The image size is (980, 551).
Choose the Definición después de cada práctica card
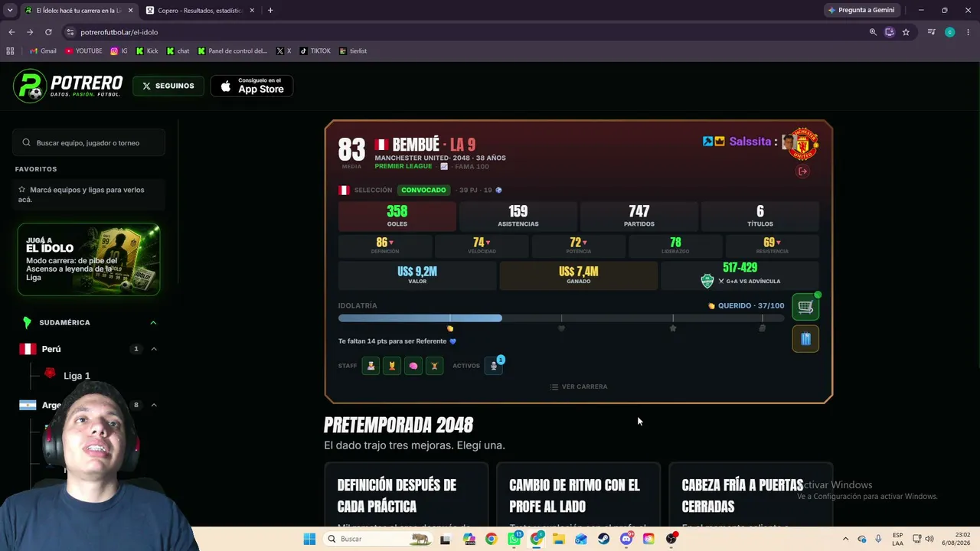coord(406,494)
